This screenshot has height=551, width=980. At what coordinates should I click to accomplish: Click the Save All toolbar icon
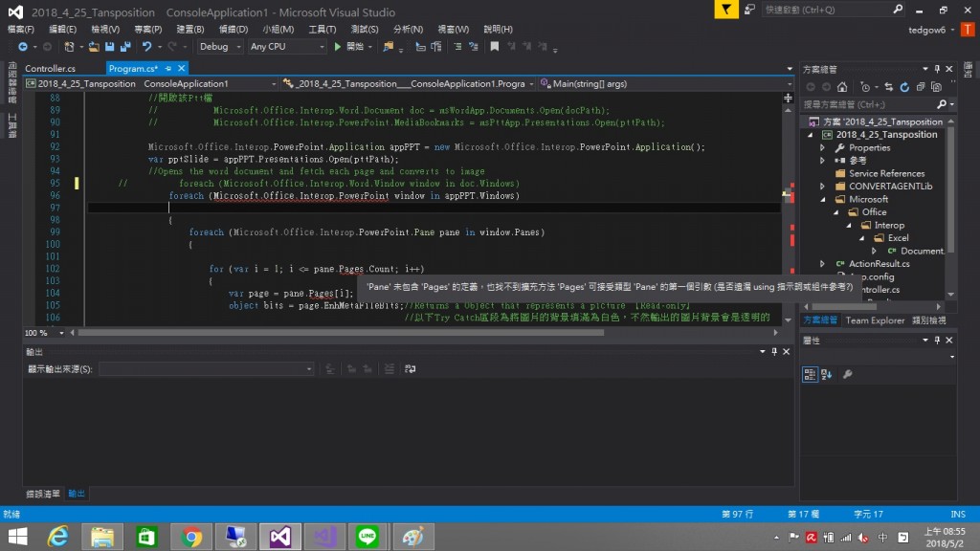click(125, 46)
